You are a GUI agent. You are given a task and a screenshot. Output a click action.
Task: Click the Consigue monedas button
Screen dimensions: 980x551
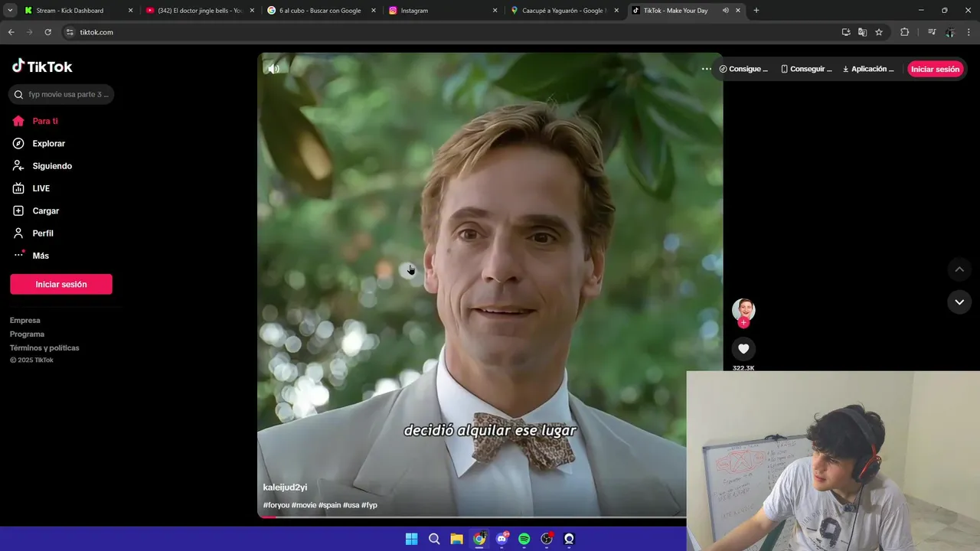tap(743, 69)
